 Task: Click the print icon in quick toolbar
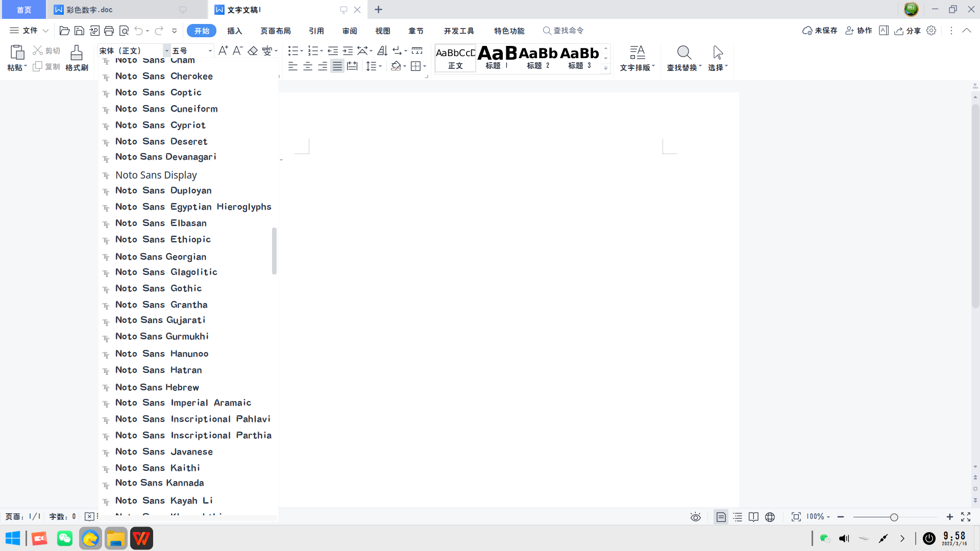pos(109,31)
